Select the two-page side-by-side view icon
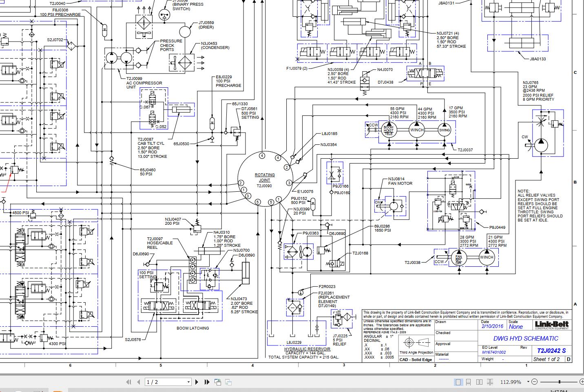Screen dimensions: 584x392 tap(479, 382)
